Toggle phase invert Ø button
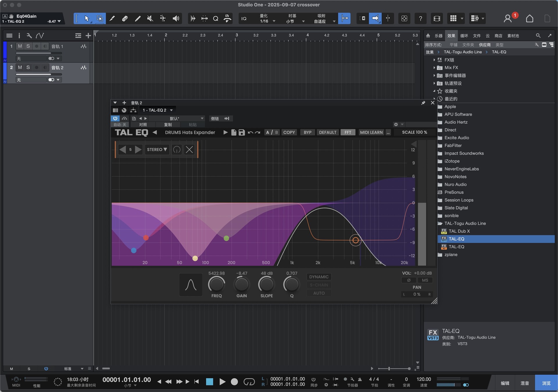Screen dimensions: 558x392 pos(409,280)
